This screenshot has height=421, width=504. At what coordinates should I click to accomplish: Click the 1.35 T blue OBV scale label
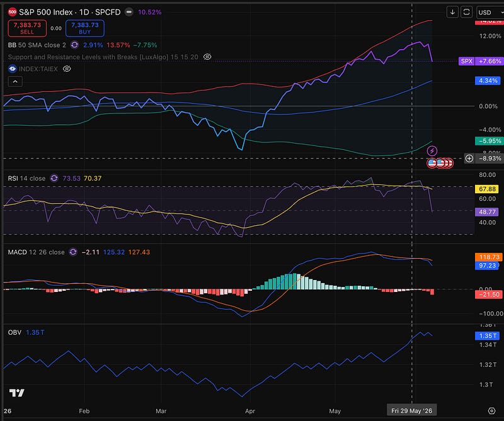click(x=487, y=336)
